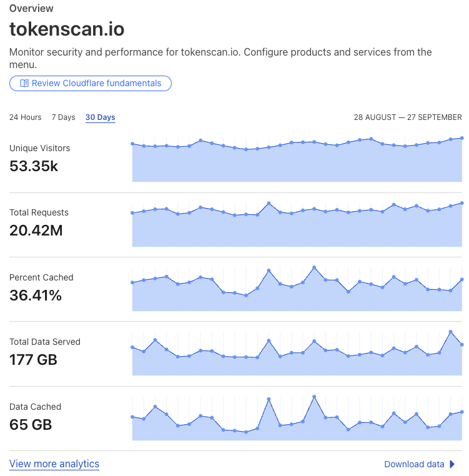Viewport: 469px width, 476px height.
Task: Click the Unique Visitors 53.35k value
Action: click(34, 166)
